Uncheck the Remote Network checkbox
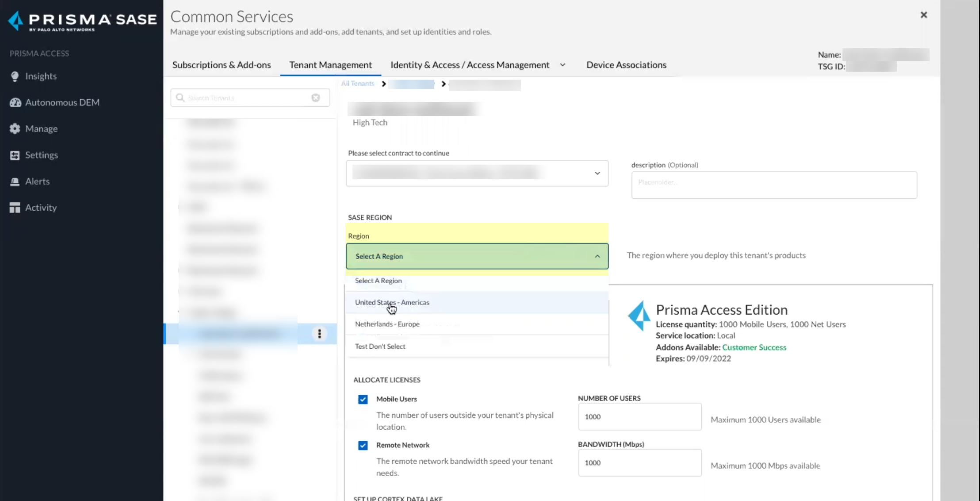The width and height of the screenshot is (980, 501). pyautogui.click(x=363, y=445)
